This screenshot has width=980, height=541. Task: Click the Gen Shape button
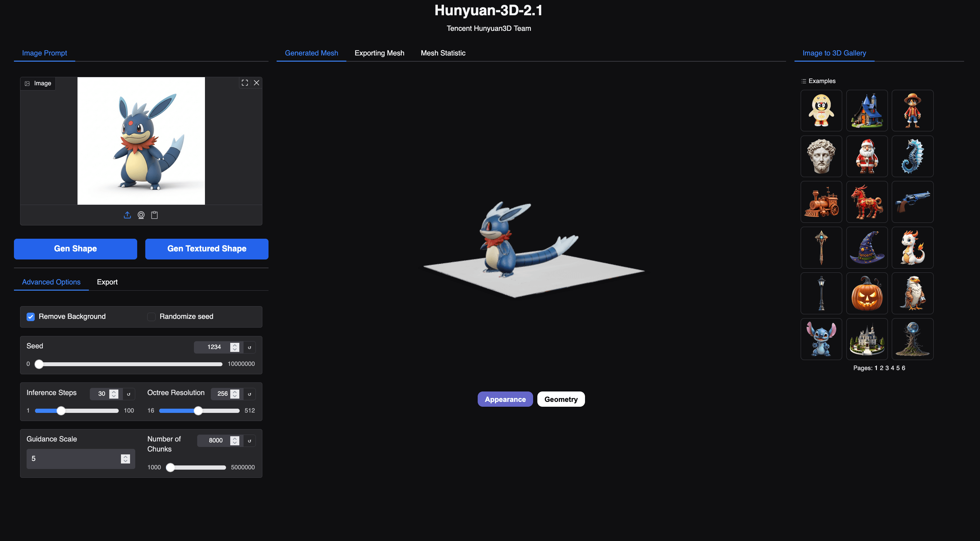coord(75,249)
